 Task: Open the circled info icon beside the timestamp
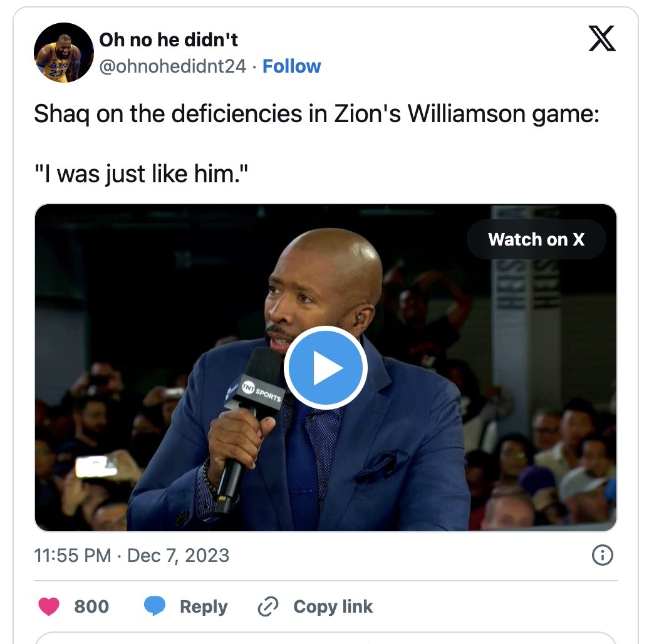click(x=602, y=555)
